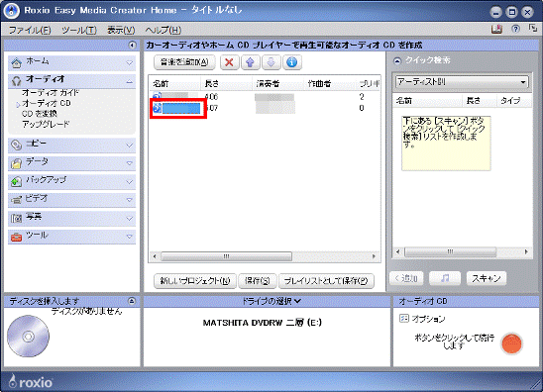Open track info with the blue i icon
Screen dimensions: 543x392
coord(292,62)
